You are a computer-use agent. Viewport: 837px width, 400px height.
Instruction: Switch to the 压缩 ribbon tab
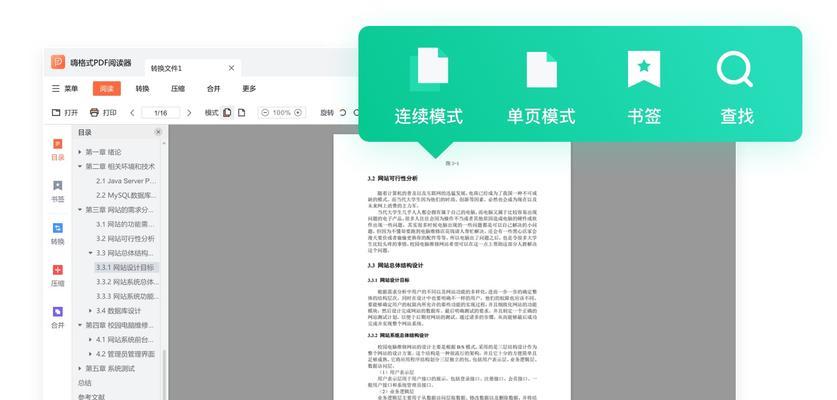click(178, 89)
